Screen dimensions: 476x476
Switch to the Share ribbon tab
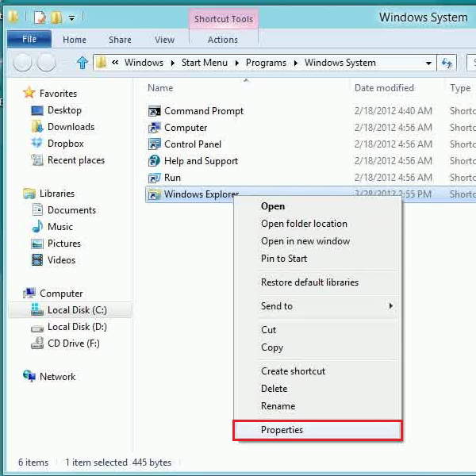(120, 40)
